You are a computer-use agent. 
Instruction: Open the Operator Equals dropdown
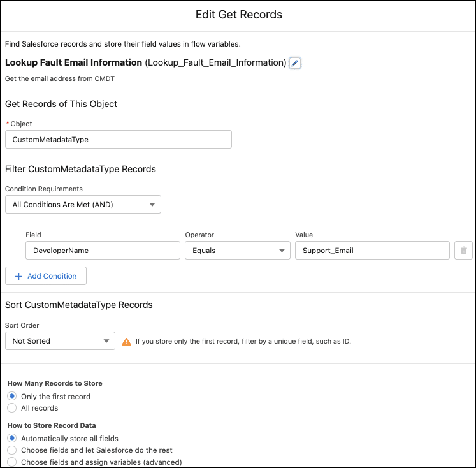(x=238, y=251)
